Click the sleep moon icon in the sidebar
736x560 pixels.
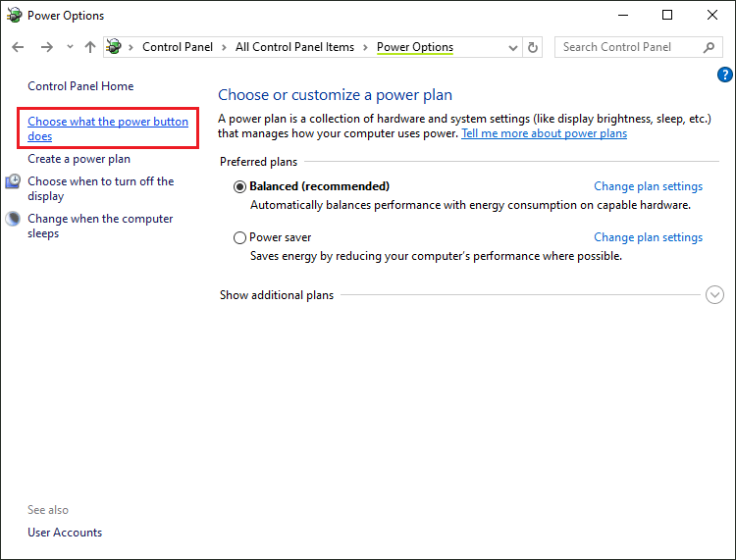13,219
